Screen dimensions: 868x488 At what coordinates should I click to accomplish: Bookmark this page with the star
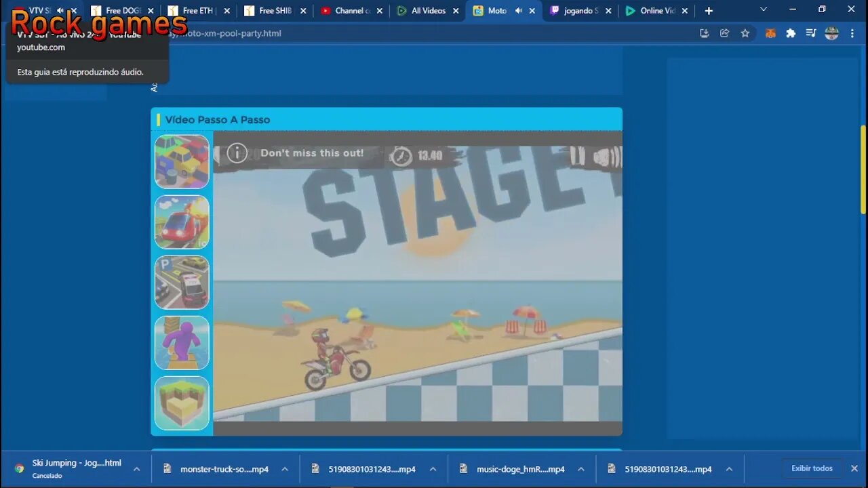point(745,33)
